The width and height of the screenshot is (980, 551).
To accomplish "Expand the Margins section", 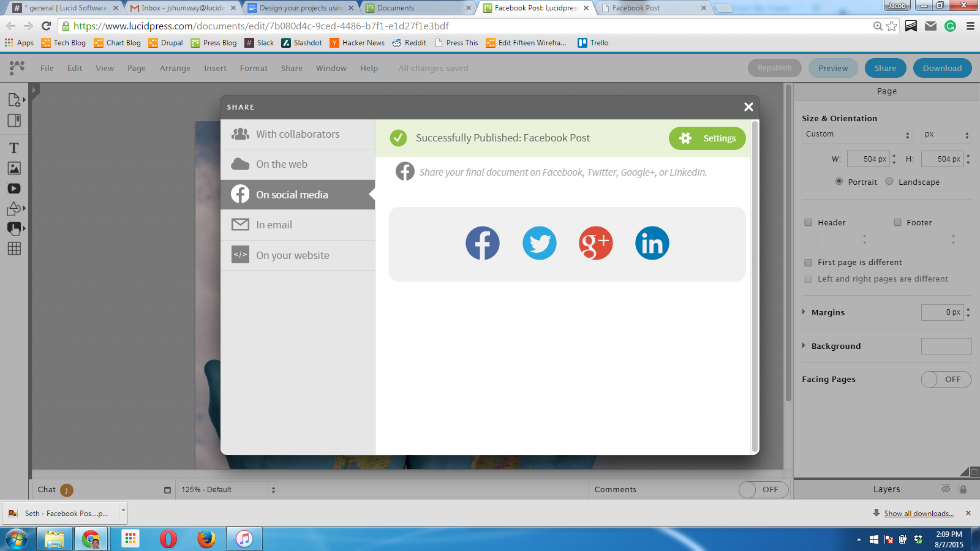I will (804, 312).
